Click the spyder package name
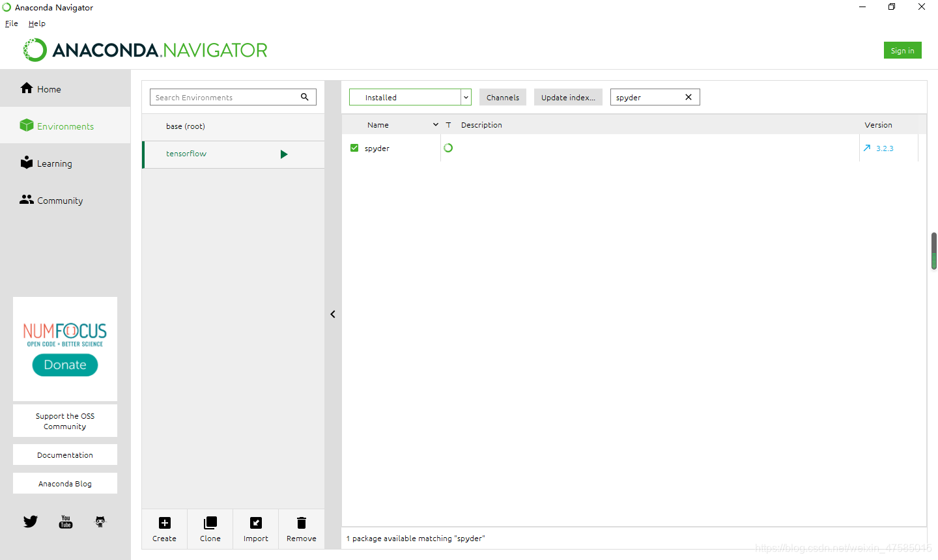The width and height of the screenshot is (938, 560). (x=377, y=148)
